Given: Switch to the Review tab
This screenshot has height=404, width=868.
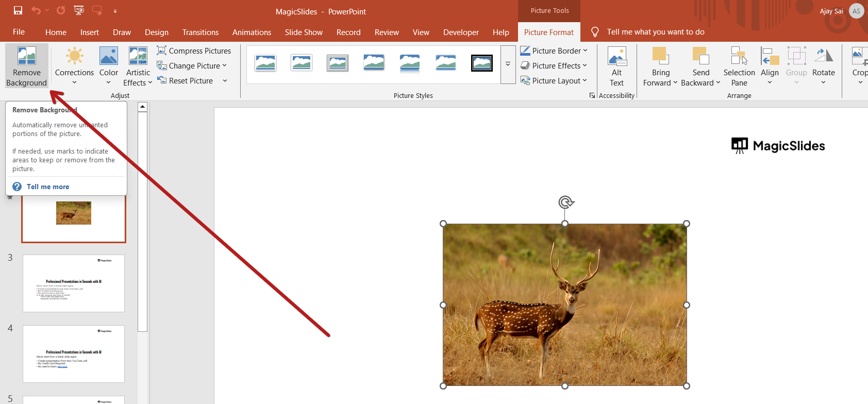Looking at the screenshot, I should [x=387, y=32].
